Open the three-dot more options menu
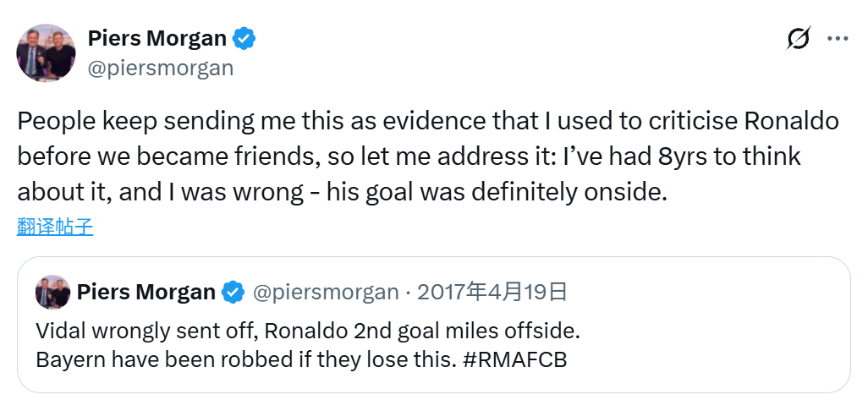This screenshot has width=868, height=411. point(837,39)
